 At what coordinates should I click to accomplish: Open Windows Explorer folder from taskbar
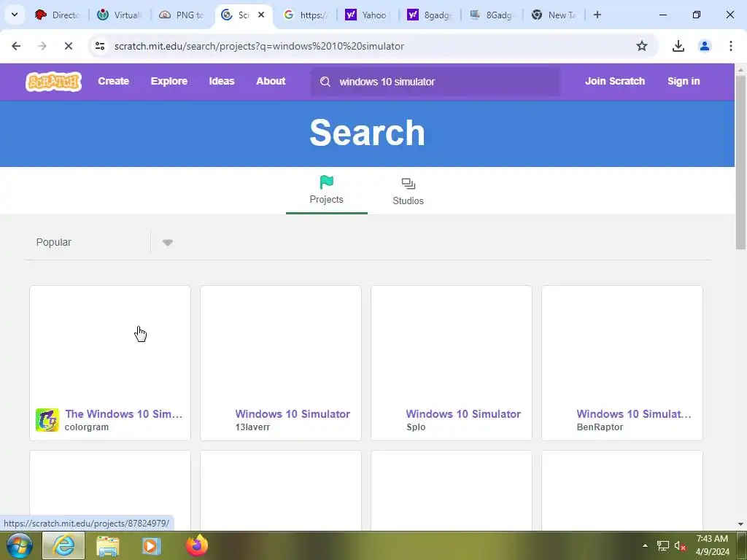(107, 545)
